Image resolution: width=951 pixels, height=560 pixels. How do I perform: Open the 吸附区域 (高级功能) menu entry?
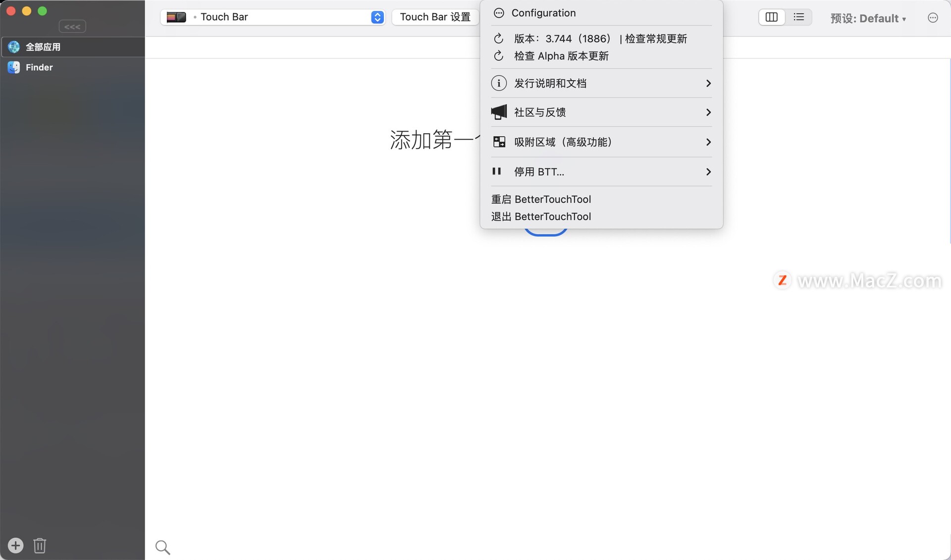point(601,142)
